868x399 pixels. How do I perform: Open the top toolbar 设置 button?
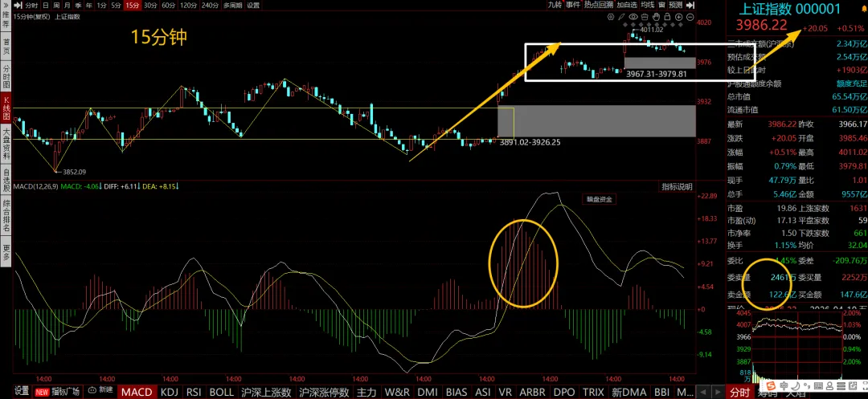(x=253, y=5)
